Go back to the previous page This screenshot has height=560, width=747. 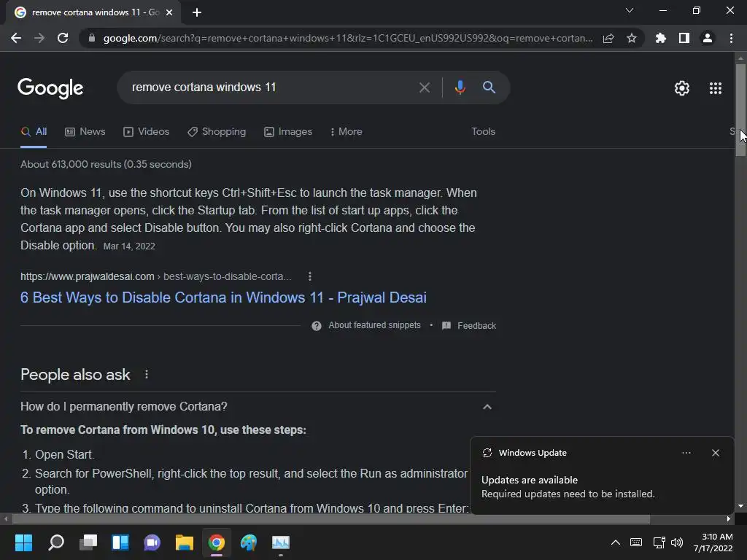pos(16,38)
